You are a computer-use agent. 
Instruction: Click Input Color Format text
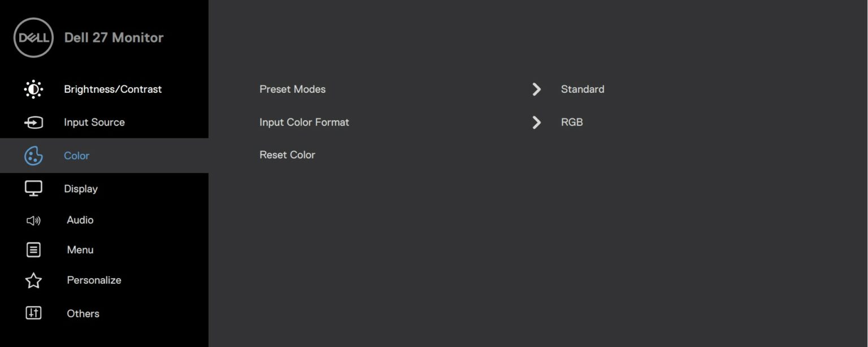click(304, 122)
